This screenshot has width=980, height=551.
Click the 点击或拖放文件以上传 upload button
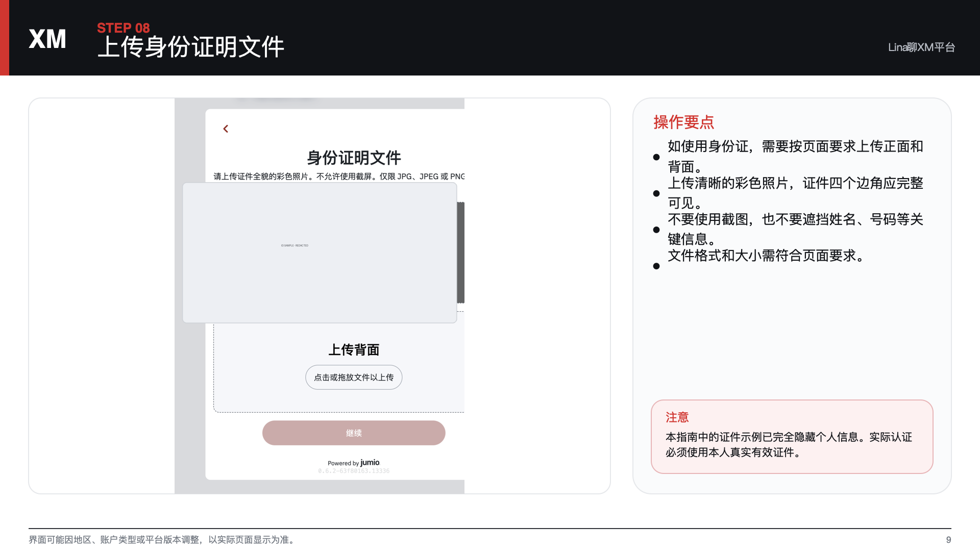coord(354,378)
